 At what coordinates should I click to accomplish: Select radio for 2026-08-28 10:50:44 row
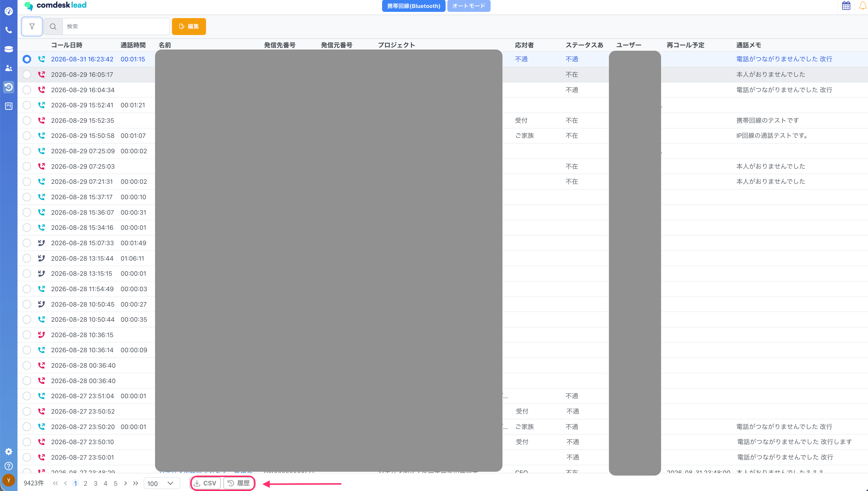27,319
